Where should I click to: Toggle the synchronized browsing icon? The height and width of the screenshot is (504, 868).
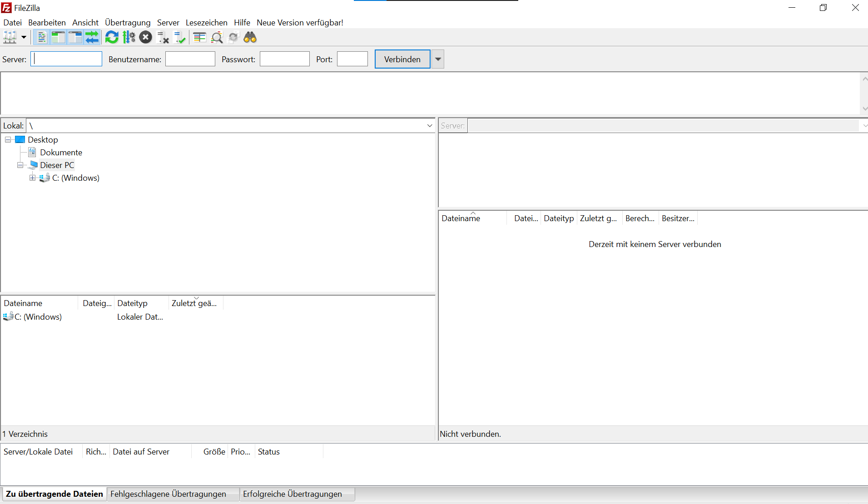point(233,37)
